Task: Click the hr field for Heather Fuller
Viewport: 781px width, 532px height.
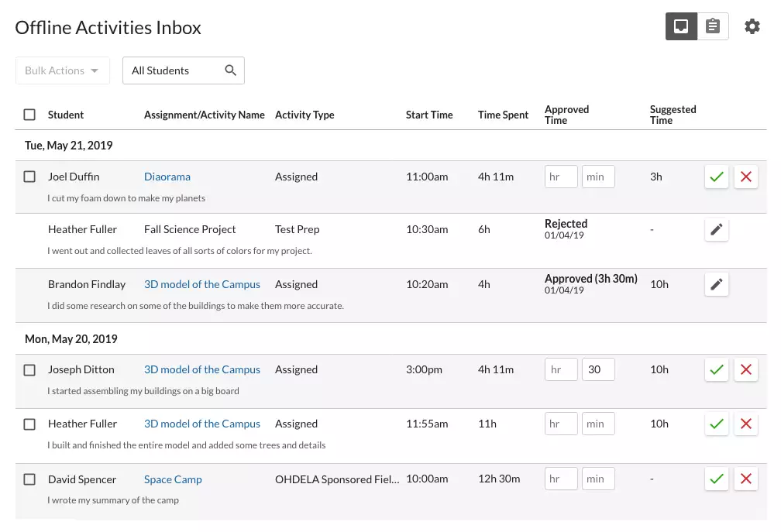Action: point(561,424)
